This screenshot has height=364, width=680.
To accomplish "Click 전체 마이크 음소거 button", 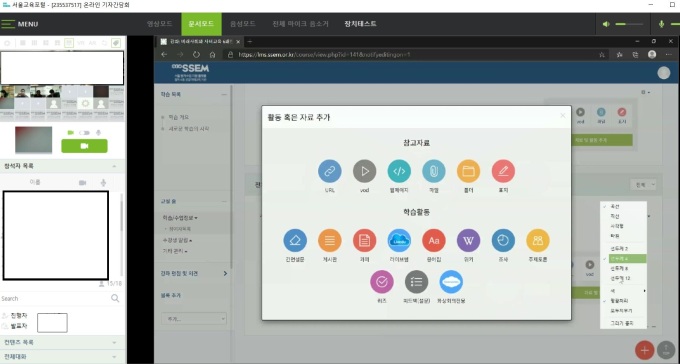I will (301, 24).
